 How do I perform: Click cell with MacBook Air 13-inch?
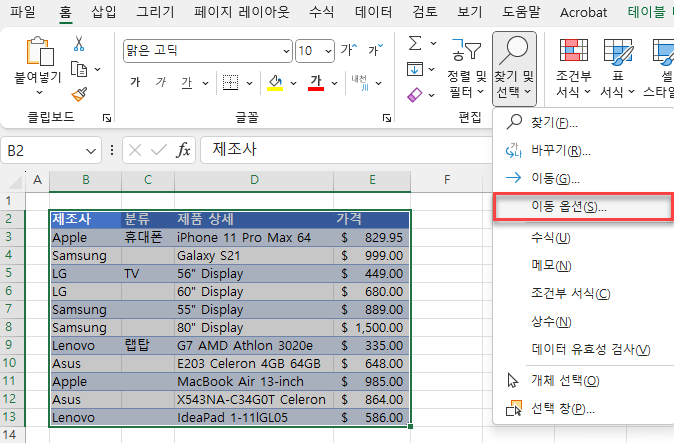click(254, 381)
